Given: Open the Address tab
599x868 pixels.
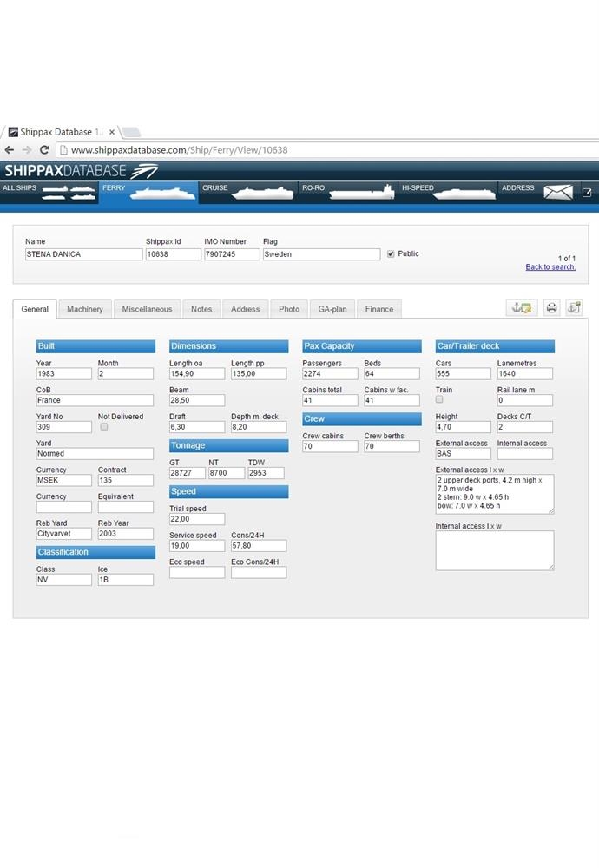Looking at the screenshot, I should pos(246,309).
